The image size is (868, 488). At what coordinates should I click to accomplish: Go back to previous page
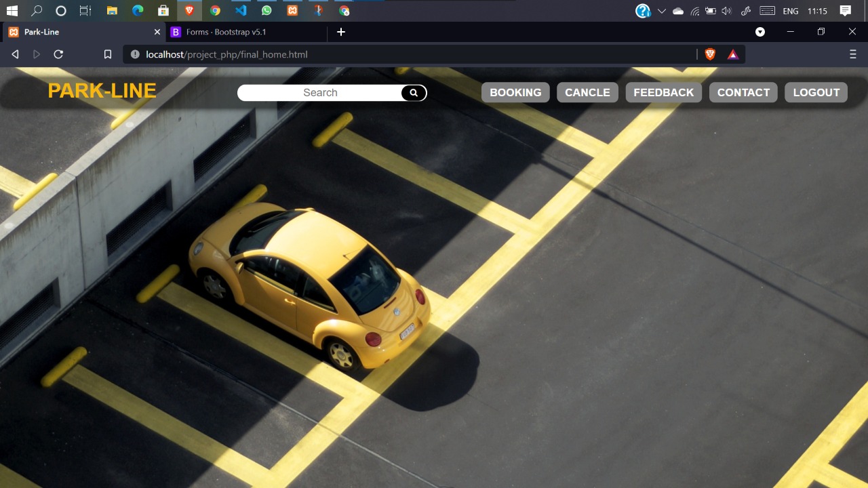coord(15,54)
